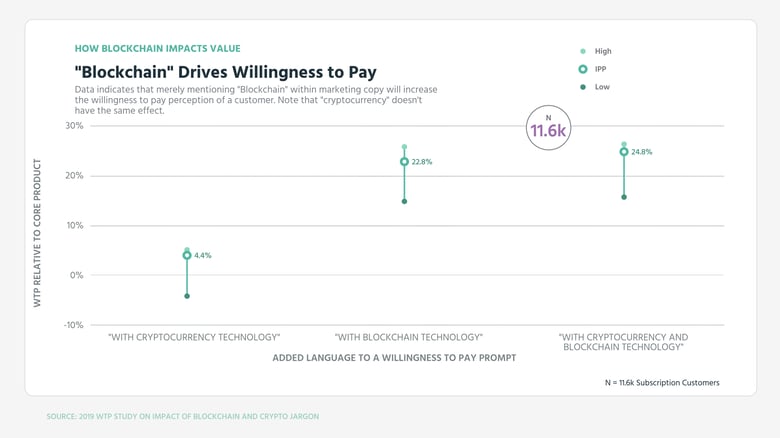Click the N = 11.6k Subscription Customers note

tap(662, 383)
